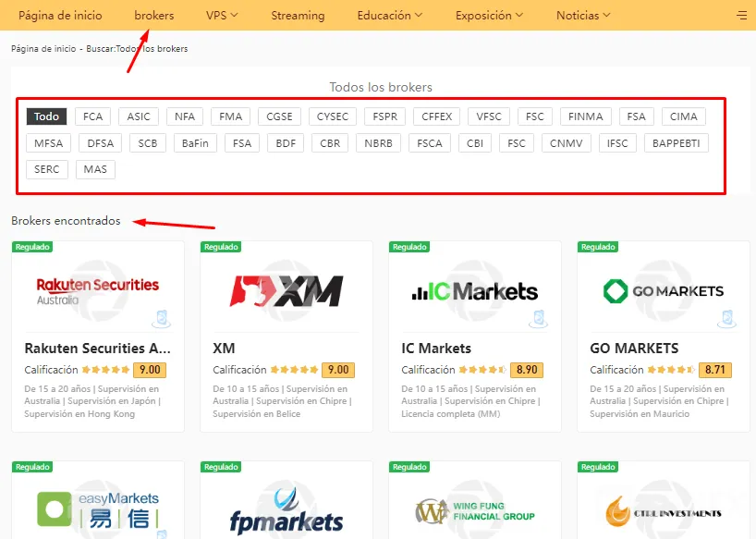Filter brokers by NFA
756x539 pixels.
pyautogui.click(x=185, y=116)
